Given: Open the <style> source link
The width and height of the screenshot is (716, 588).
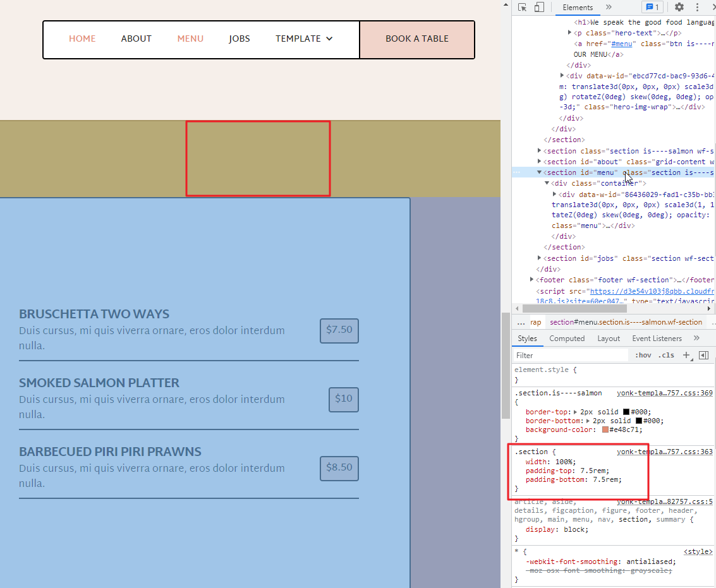Looking at the screenshot, I should 698,551.
